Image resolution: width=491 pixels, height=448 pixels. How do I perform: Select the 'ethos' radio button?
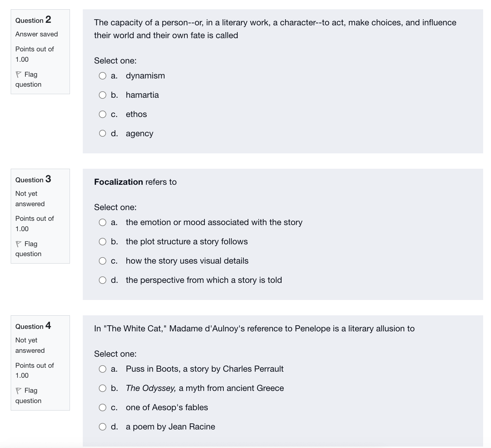coord(102,114)
